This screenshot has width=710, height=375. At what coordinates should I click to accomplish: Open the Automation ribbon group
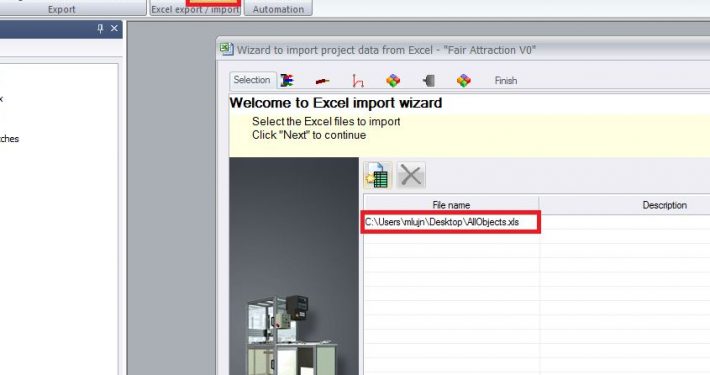(x=278, y=9)
